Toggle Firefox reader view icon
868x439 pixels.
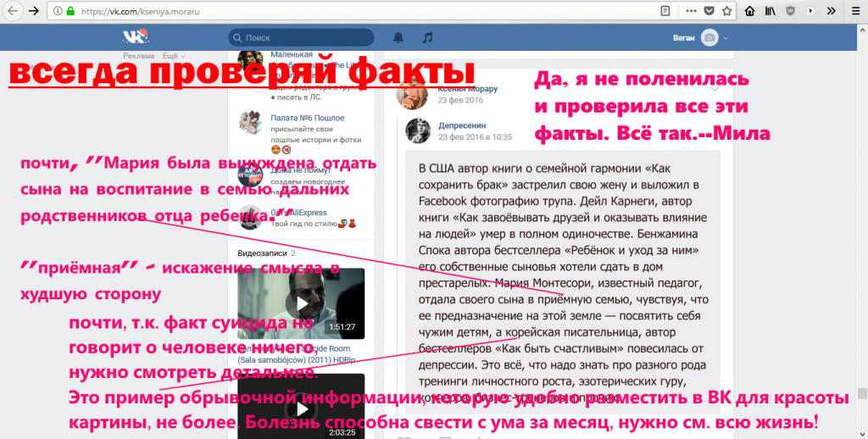665,12
